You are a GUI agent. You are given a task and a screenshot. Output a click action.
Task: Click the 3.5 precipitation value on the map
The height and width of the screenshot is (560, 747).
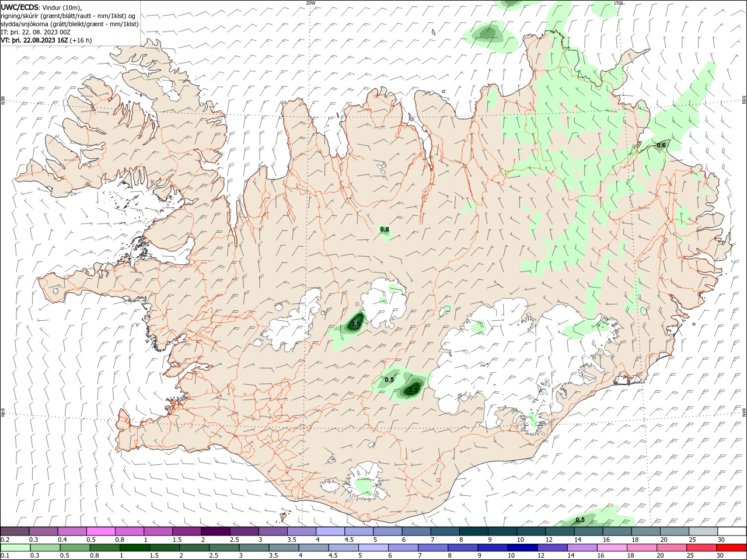[x=355, y=323]
